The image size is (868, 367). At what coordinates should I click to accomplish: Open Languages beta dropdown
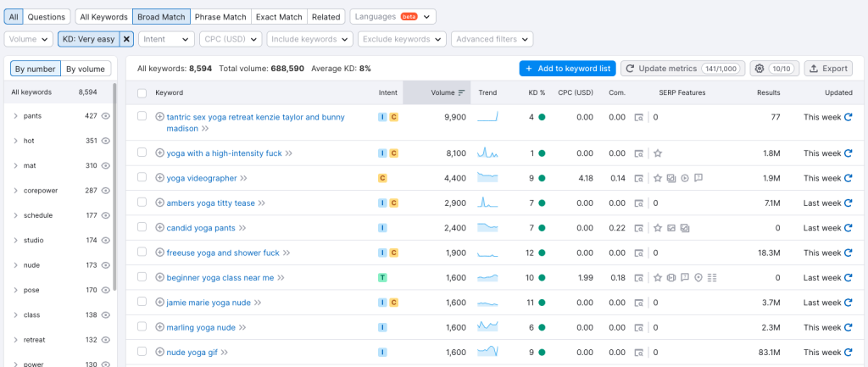click(x=393, y=17)
